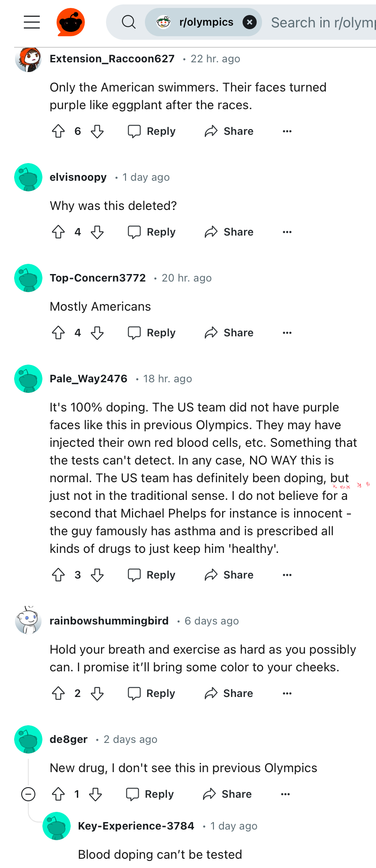This screenshot has width=376, height=868.
Task: Share Pale_Way2476's comment
Action: pyautogui.click(x=229, y=575)
